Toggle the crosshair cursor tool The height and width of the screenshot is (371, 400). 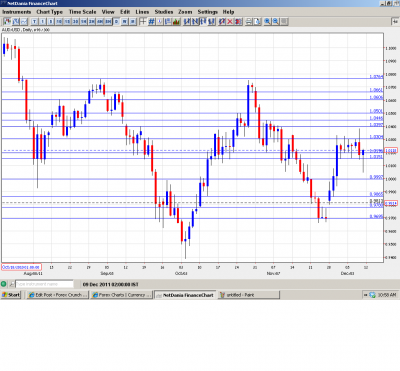(x=143, y=22)
